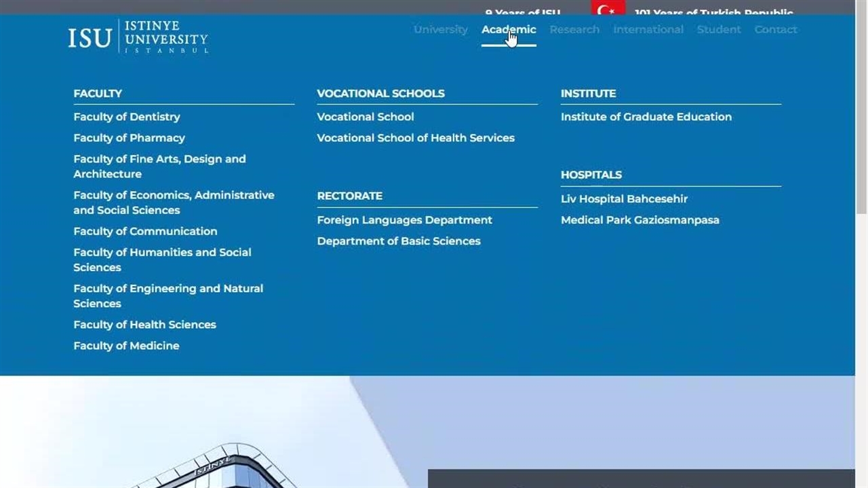Viewport: 868px width, 488px height.
Task: Open the University menu
Action: (x=440, y=30)
